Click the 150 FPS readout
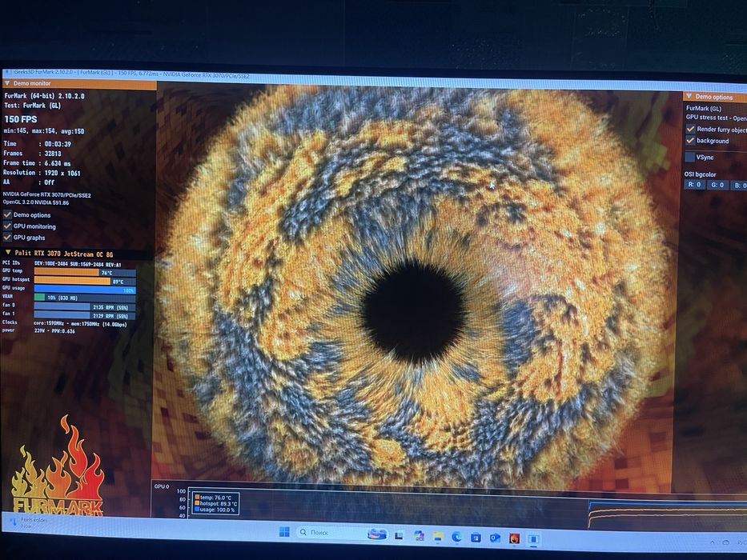Screen dimensions: 747x560 (x=21, y=119)
